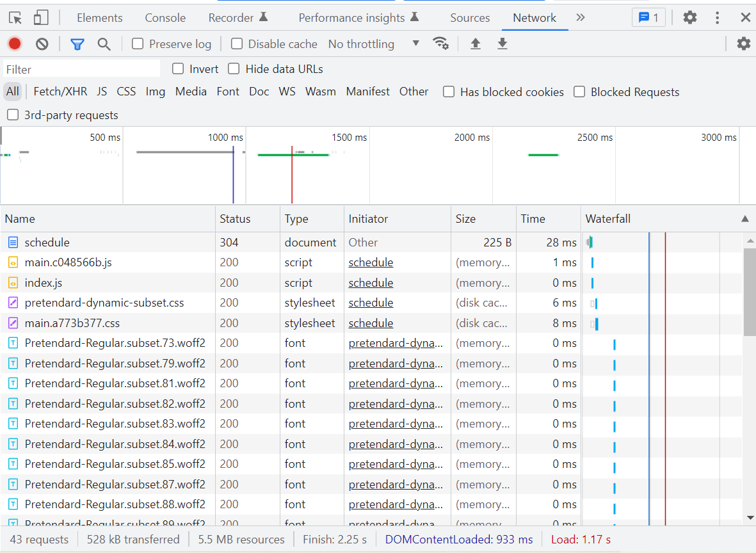756x553 pixels.
Task: Open the issues counter badge
Action: point(648,18)
